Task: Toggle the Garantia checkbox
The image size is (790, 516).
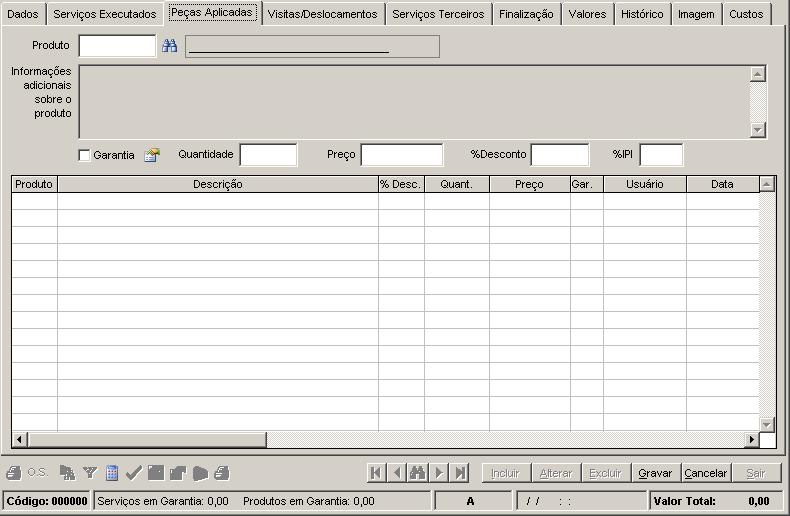Action: [84, 155]
